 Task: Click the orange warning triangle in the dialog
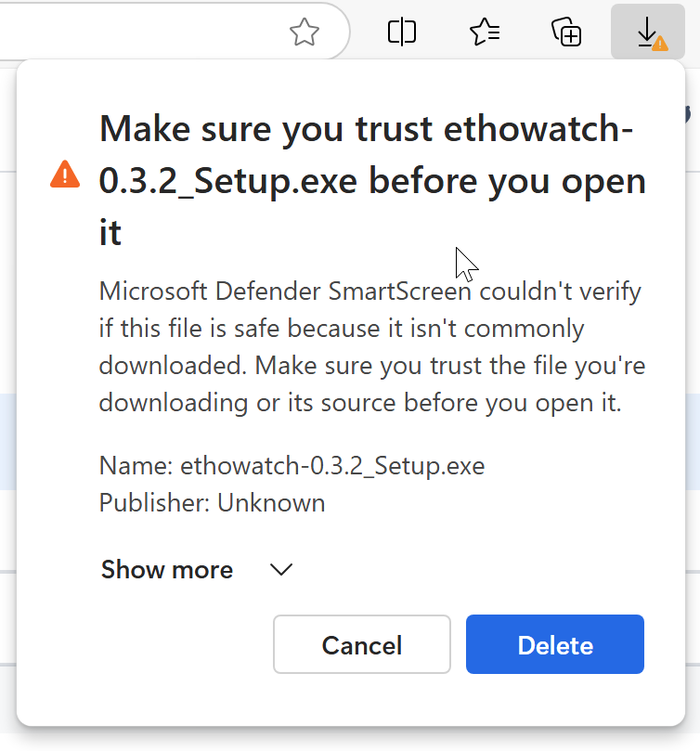(65, 174)
